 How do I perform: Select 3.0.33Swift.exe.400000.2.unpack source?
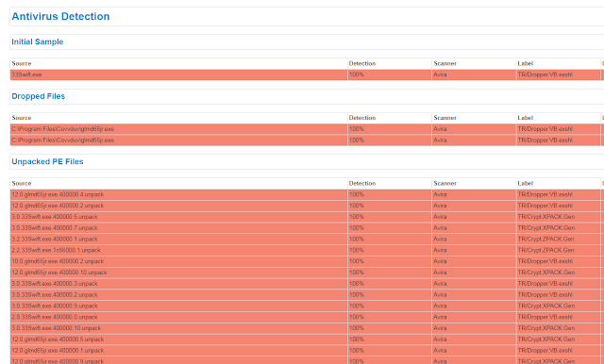(178, 295)
